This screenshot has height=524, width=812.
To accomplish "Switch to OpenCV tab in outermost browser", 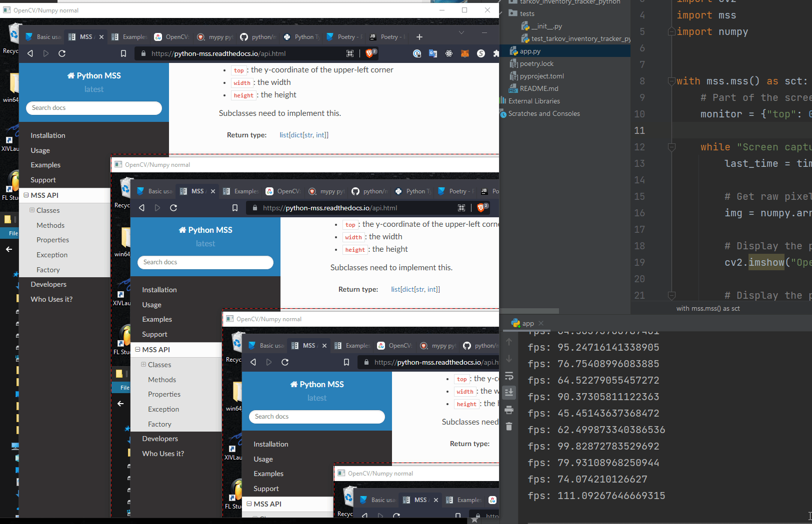I will tap(172, 37).
